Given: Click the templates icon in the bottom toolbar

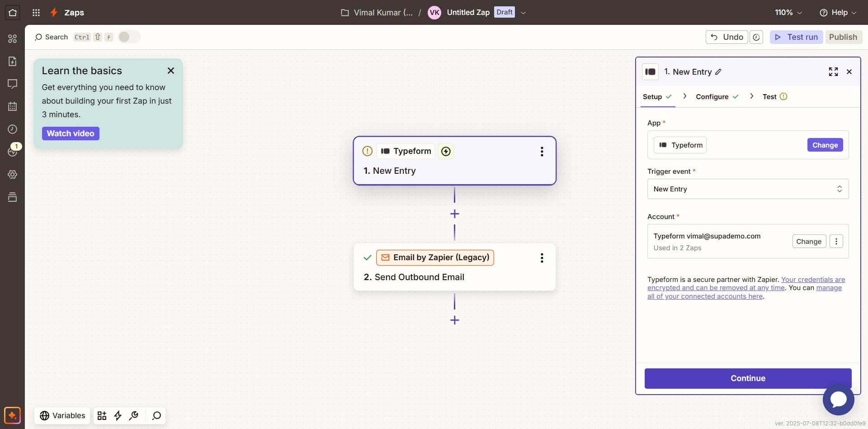Looking at the screenshot, I should 101,415.
